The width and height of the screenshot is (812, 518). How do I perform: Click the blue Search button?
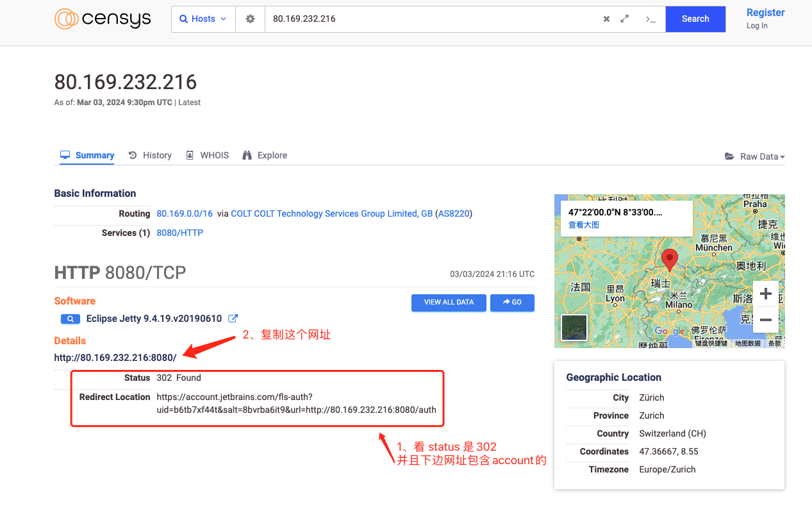pyautogui.click(x=695, y=19)
